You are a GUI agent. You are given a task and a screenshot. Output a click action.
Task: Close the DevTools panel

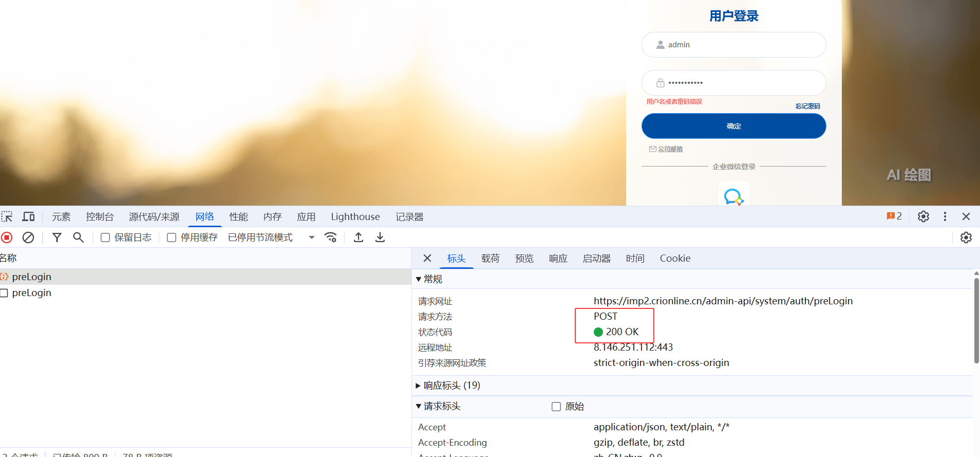(966, 216)
